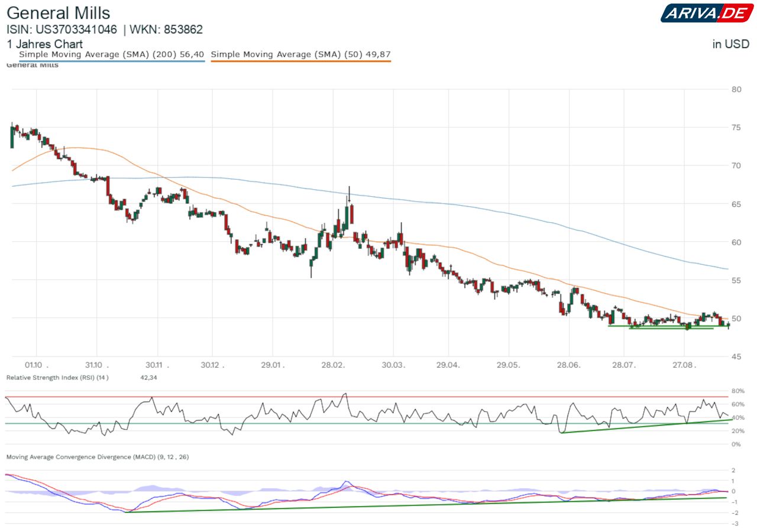Click the 'in USD' currency label
This screenshot has width=757, height=532.
click(x=731, y=44)
